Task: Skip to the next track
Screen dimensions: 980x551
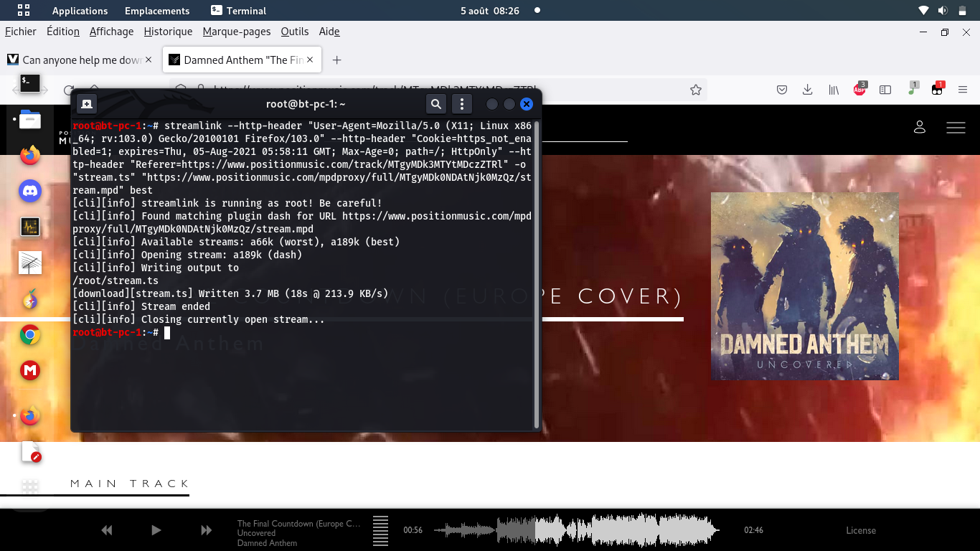Action: (x=206, y=530)
